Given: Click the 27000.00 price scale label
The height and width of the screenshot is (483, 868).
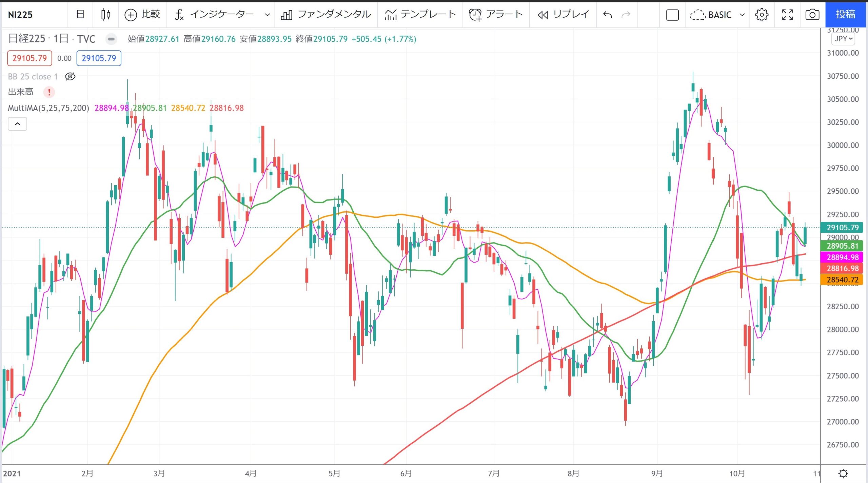Looking at the screenshot, I should (843, 422).
